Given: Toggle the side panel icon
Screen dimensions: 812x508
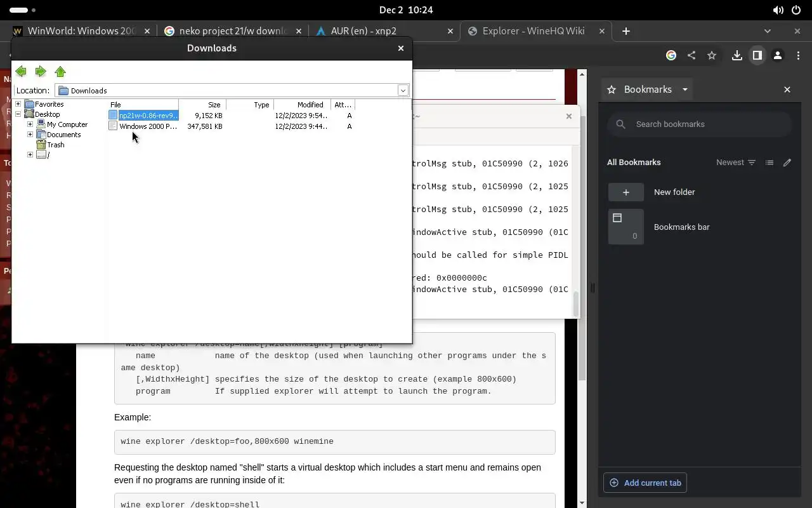Looking at the screenshot, I should coord(757,55).
